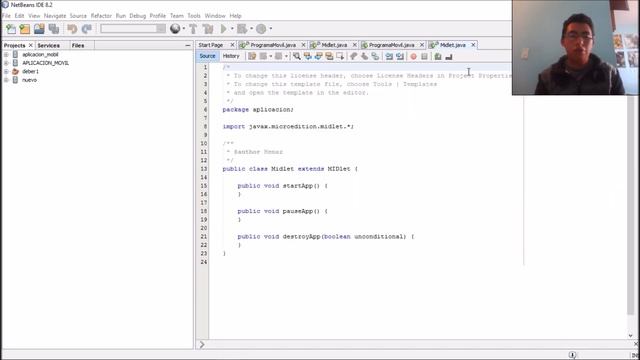This screenshot has width=640, height=360.
Task: Click the Source view button
Action: (x=207, y=56)
